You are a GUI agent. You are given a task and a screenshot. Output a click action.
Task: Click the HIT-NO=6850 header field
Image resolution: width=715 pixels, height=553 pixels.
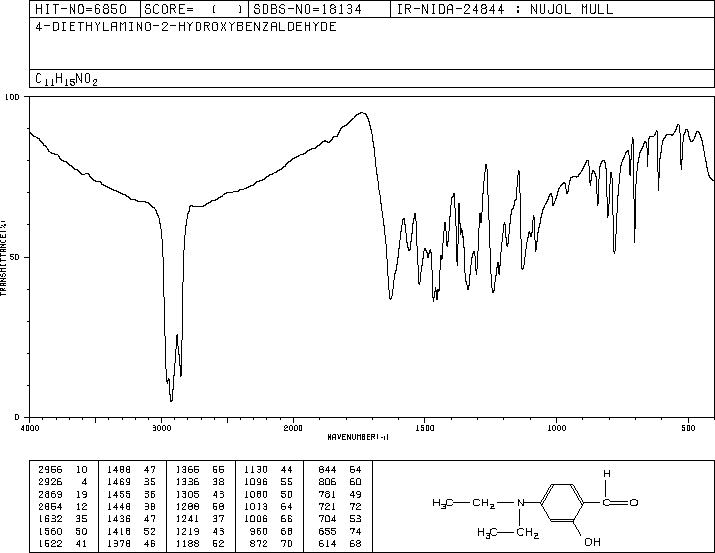pos(85,9)
